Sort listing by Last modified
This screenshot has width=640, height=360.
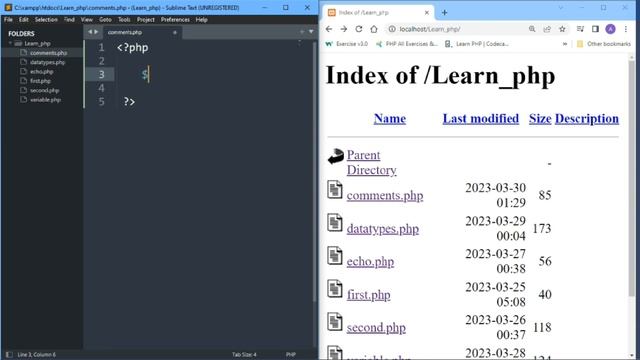coord(481,118)
